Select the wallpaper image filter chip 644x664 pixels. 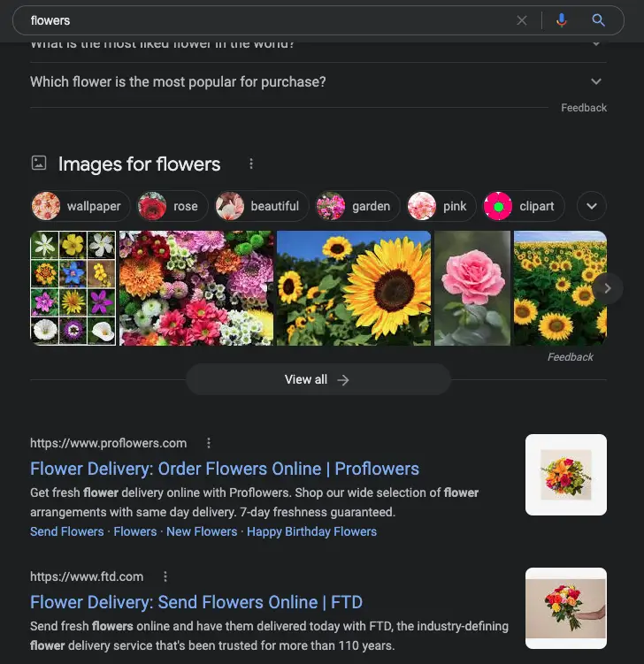(81, 206)
